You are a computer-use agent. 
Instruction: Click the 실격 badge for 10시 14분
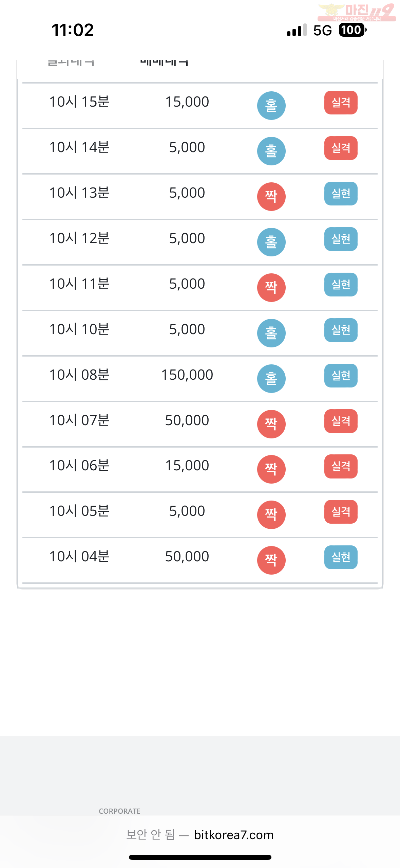(341, 148)
